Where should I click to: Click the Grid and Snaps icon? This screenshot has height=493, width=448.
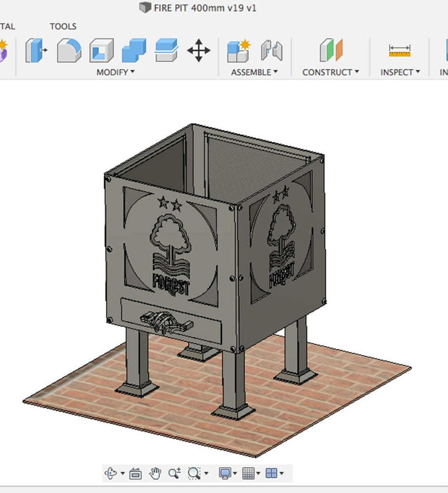[x=248, y=473]
